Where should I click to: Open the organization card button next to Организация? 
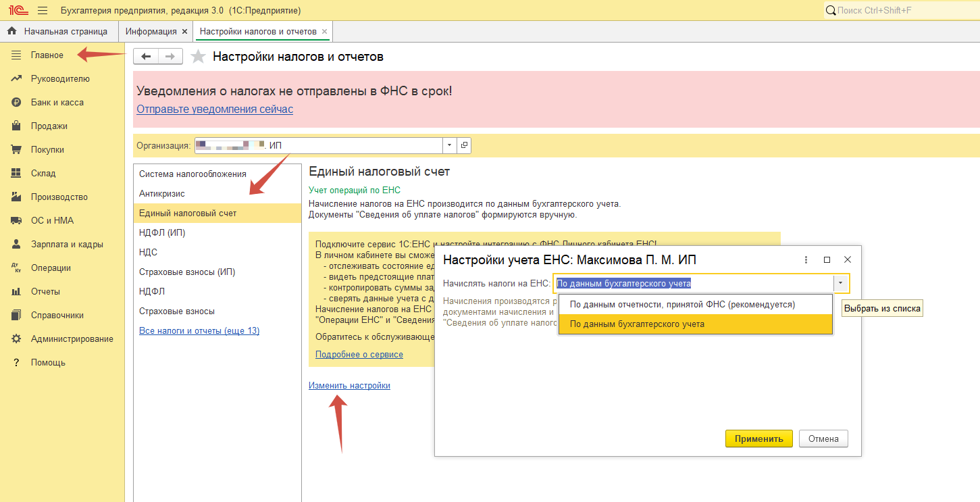point(464,145)
